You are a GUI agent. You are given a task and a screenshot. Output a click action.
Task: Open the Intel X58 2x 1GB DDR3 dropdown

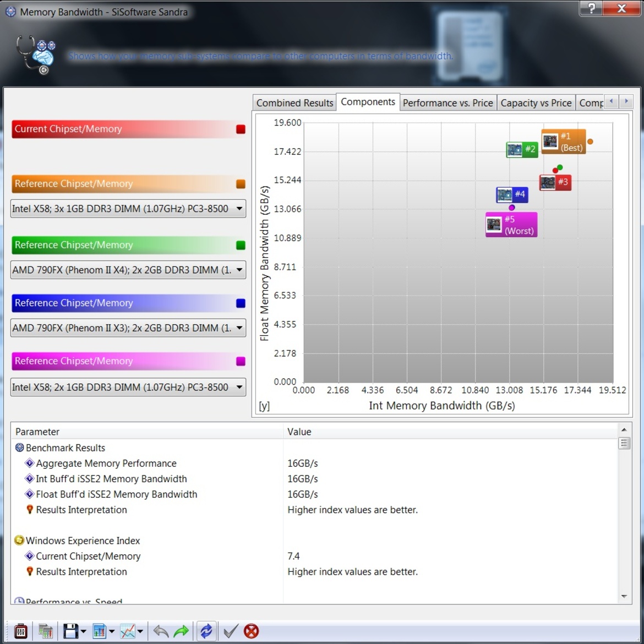point(128,387)
